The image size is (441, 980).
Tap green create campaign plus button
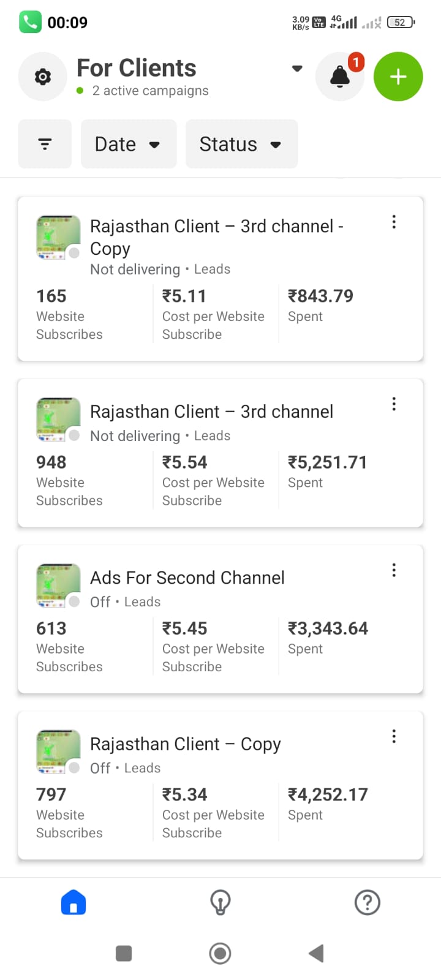click(x=398, y=77)
